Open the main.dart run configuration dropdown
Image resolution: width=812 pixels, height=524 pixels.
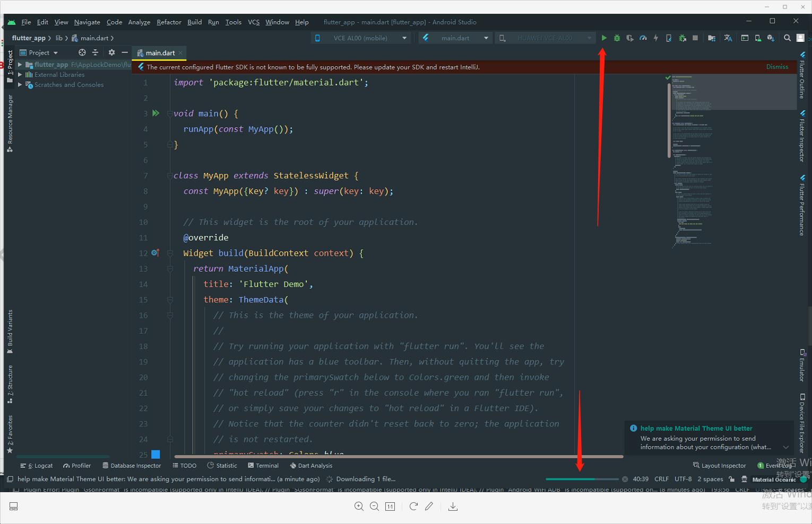click(455, 38)
